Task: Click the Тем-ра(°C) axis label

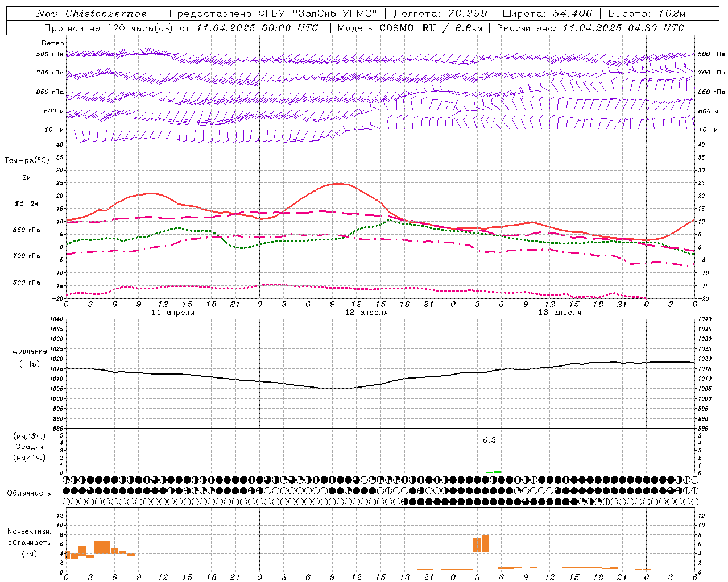Action: click(27, 161)
